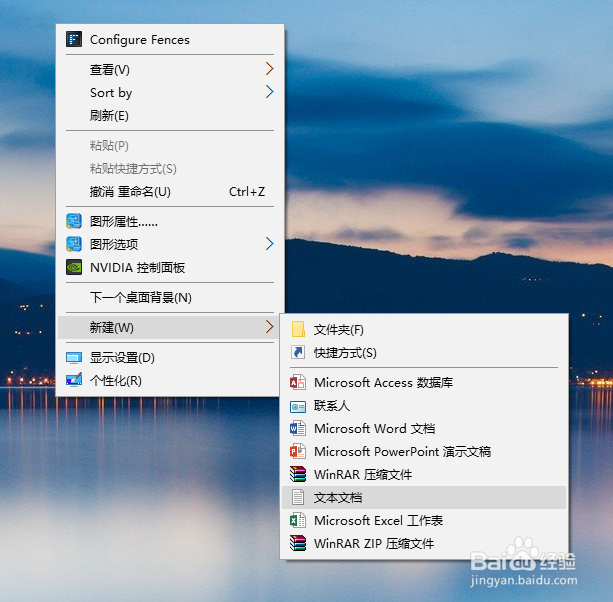Expand the 新建(W) submenu arrow
Viewport: 613px width, 602px height.
[x=269, y=327]
